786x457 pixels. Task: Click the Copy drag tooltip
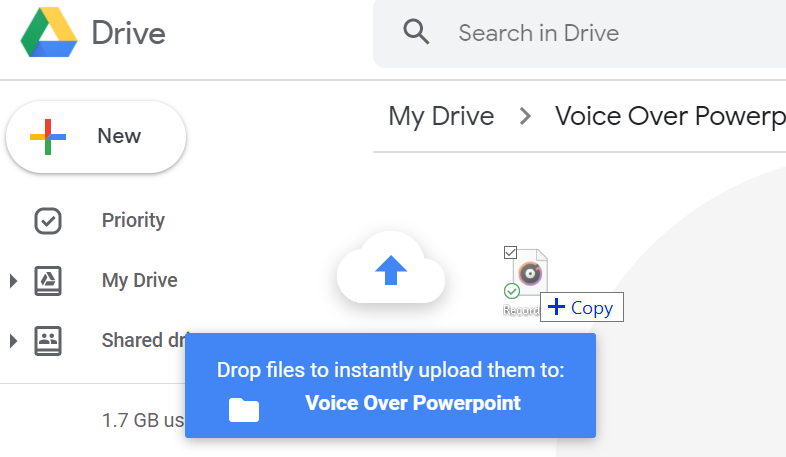[x=581, y=307]
